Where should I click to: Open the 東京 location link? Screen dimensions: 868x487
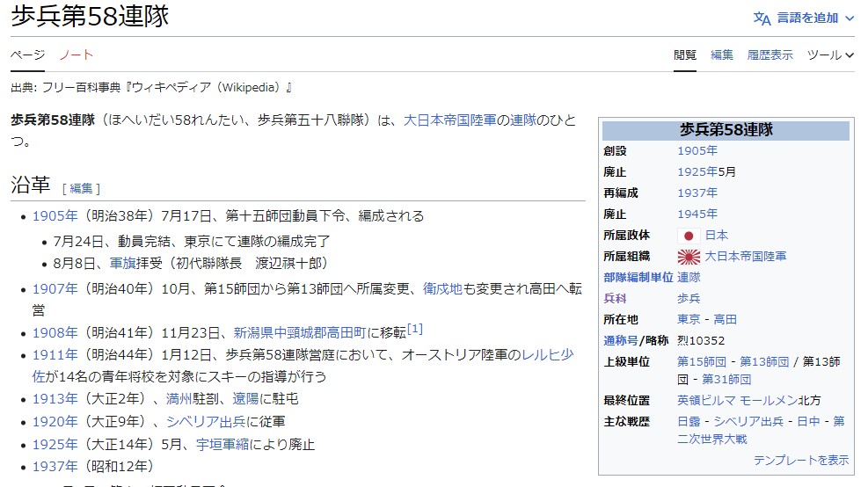689,319
